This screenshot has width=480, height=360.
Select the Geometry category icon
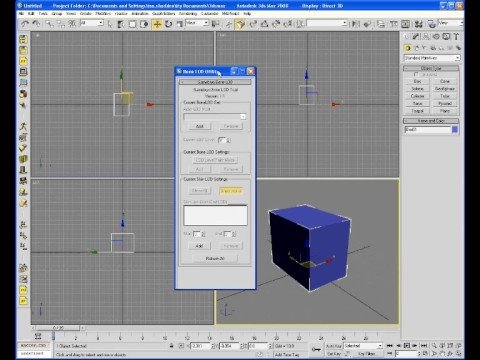point(408,48)
